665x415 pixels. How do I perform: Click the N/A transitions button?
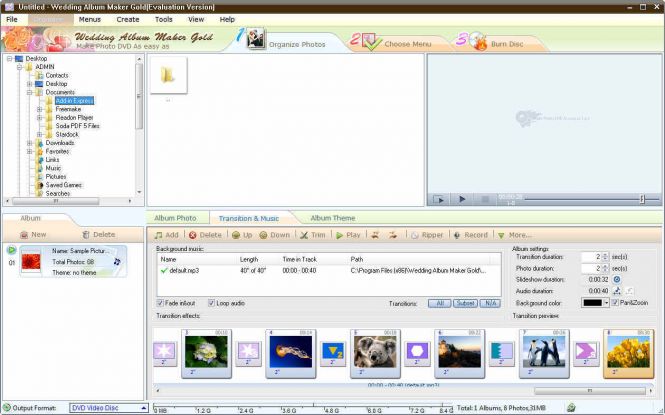pos(490,303)
